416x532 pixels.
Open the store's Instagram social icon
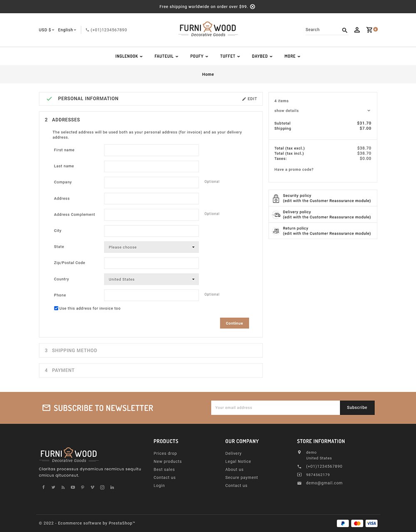pos(102,487)
